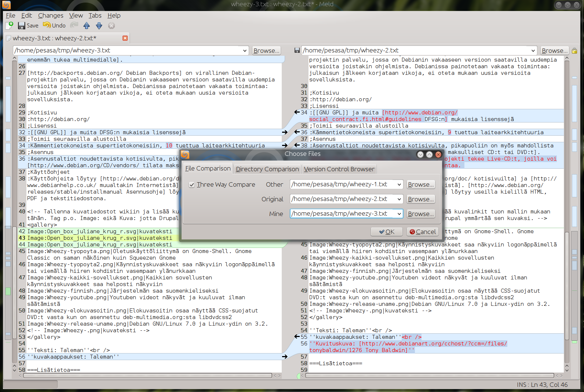Open dropdown for wheezy-3.txt path in left pane
This screenshot has height=392, width=584.
point(245,51)
